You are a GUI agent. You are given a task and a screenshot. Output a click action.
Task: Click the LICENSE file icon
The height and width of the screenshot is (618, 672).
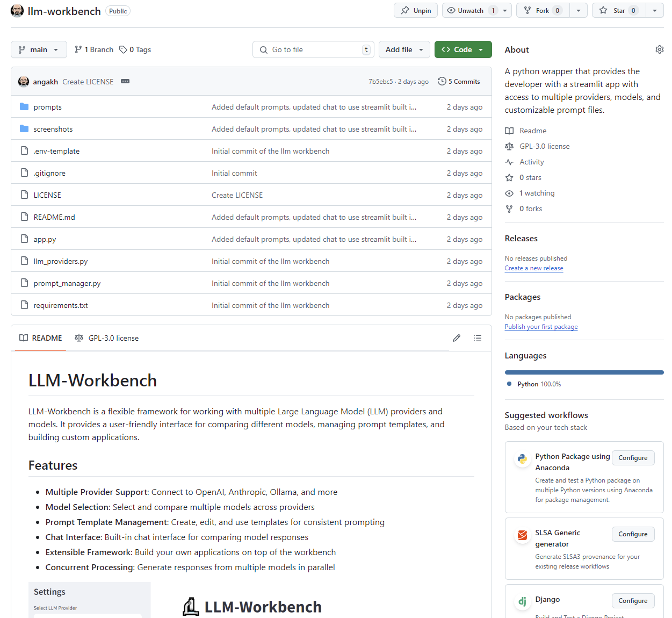pyautogui.click(x=24, y=195)
